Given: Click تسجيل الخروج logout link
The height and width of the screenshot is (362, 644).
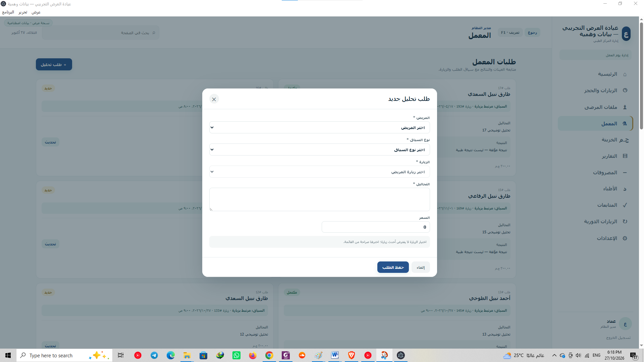Looking at the screenshot, I should coord(618,338).
